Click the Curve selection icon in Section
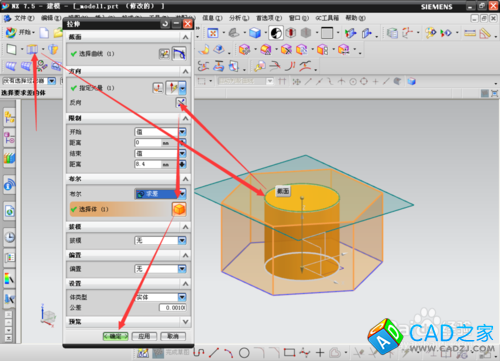Screen dimensions: 500x361 point(179,54)
